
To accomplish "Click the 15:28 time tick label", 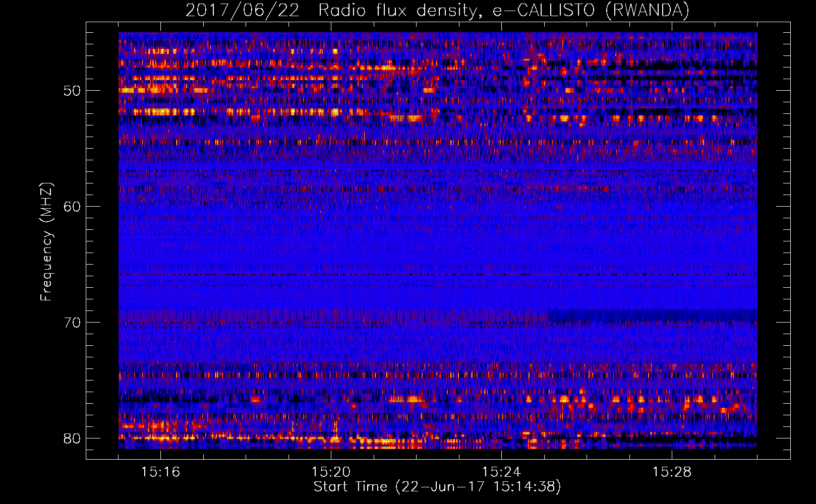I will tap(672, 472).
